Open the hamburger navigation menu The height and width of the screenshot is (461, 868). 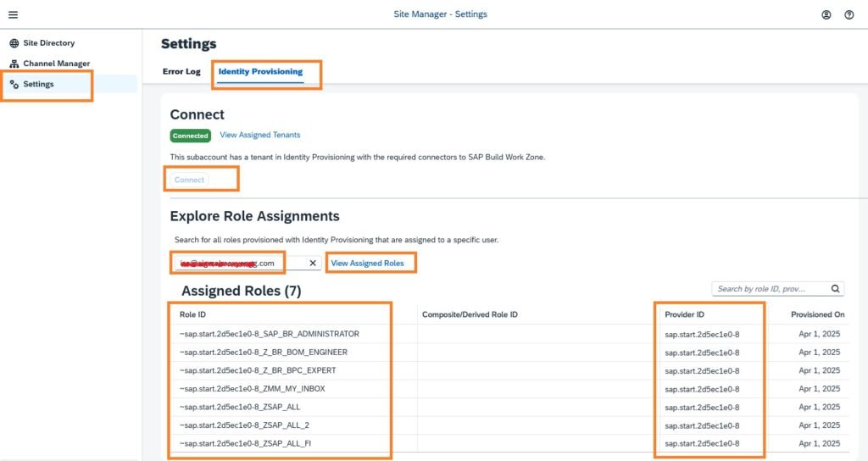[13, 14]
